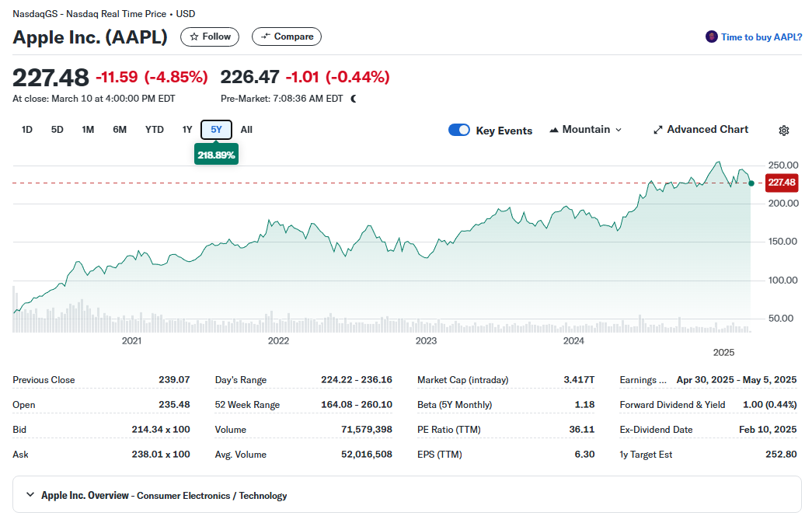Click the 52 Week Range value 164.08 - 260.10
This screenshot has height=516, width=812.
tap(357, 405)
